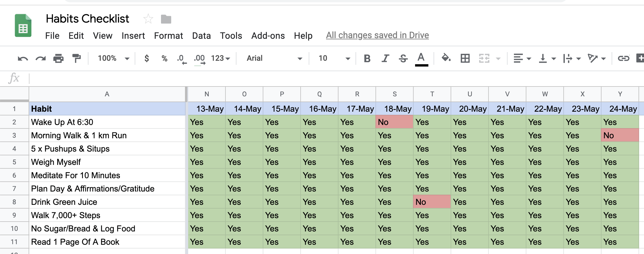Select the select-all corner box
Viewport: 644px width, 254px height.
14,94
